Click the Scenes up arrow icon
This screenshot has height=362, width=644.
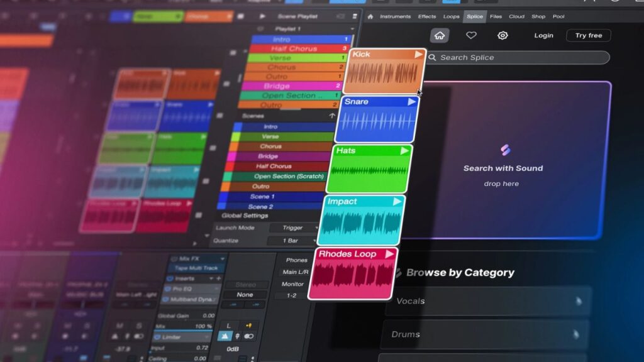coord(332,116)
